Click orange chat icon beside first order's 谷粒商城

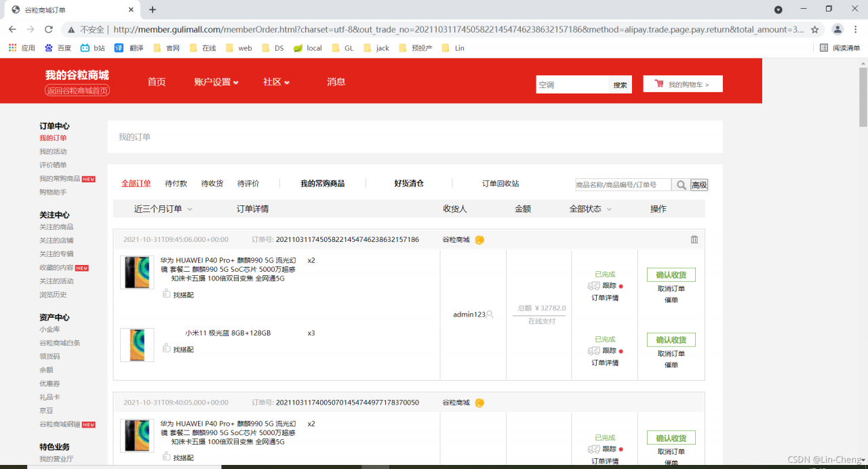(479, 240)
